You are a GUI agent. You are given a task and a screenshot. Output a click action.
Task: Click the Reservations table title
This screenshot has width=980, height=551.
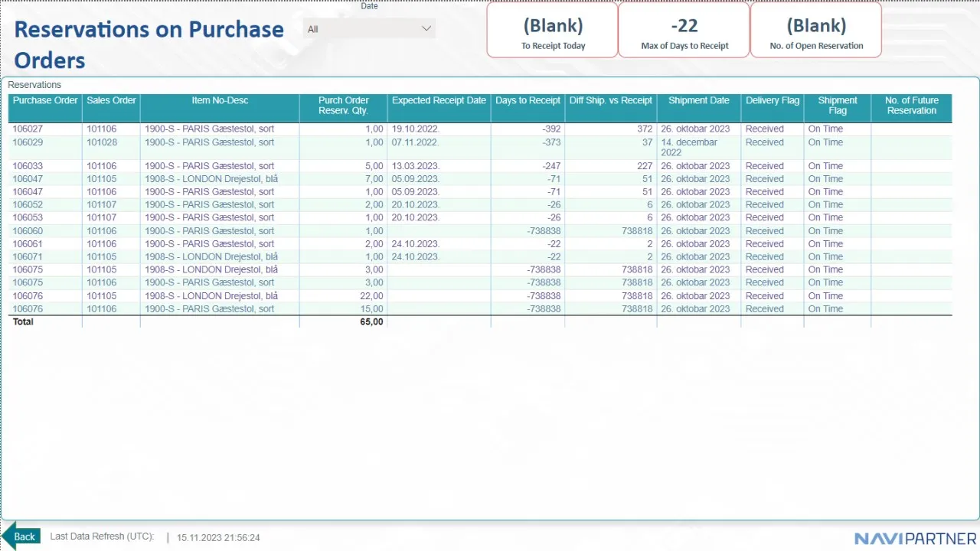(34, 85)
